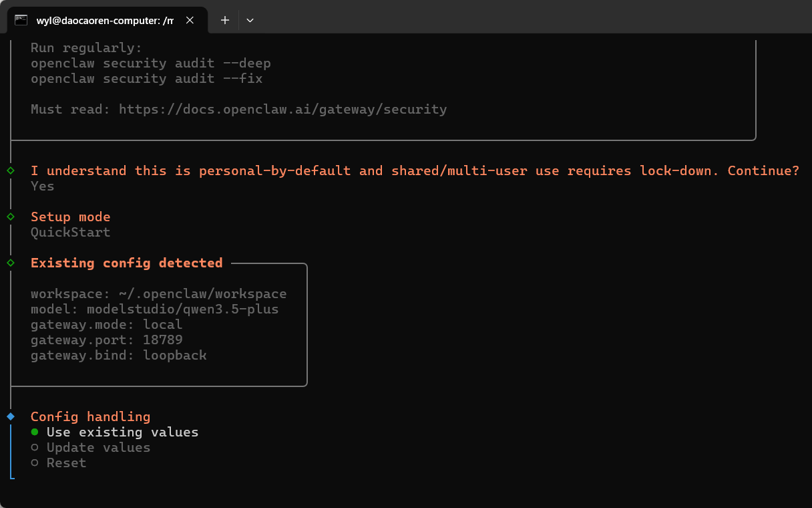
Task: Click the 'gateway.port: 18789' line
Action: 107,340
